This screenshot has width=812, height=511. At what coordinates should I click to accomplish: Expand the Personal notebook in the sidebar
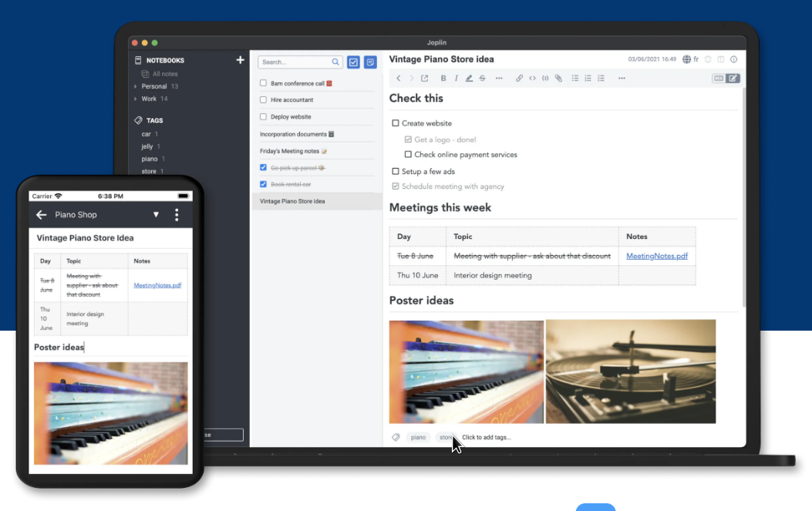(136, 86)
